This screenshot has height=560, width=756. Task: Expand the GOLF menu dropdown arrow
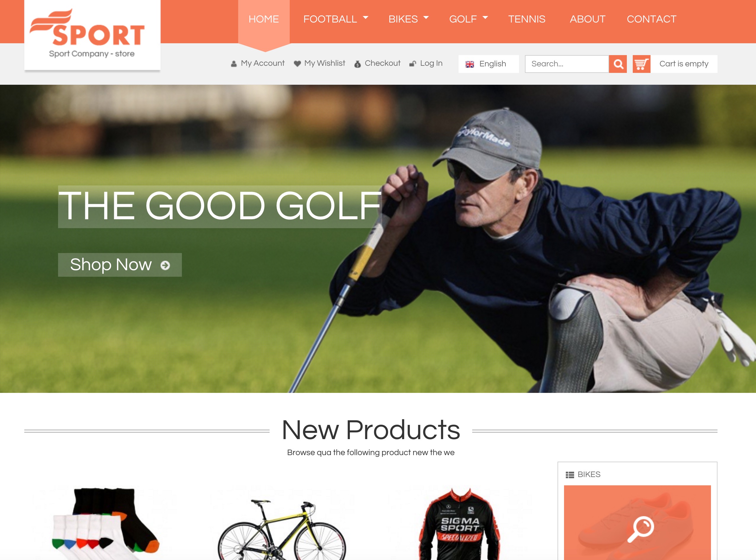tap(485, 17)
